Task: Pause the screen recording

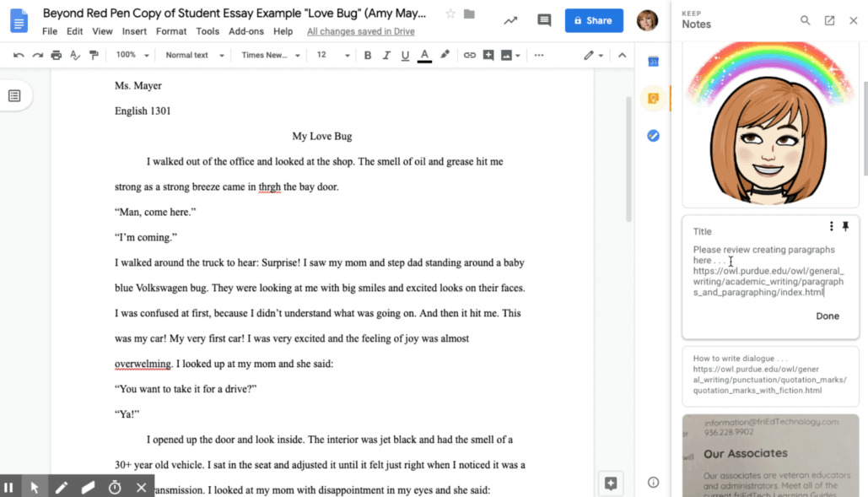Action: point(8,488)
